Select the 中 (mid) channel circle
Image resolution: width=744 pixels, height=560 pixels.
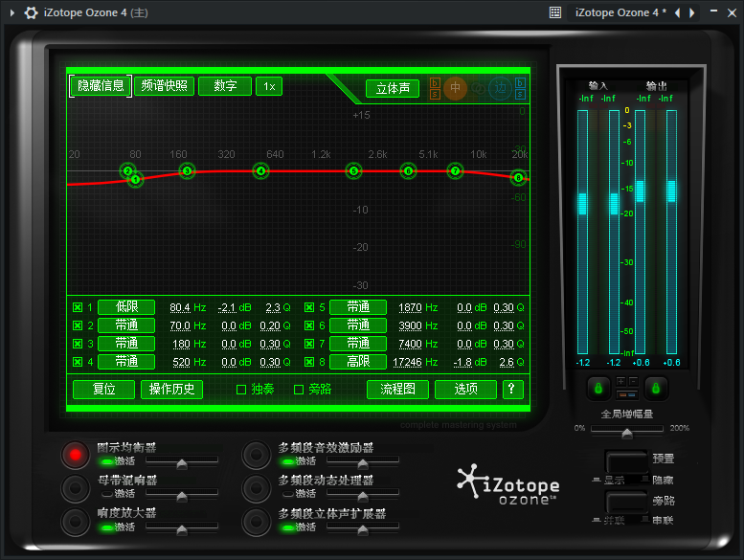pyautogui.click(x=455, y=88)
